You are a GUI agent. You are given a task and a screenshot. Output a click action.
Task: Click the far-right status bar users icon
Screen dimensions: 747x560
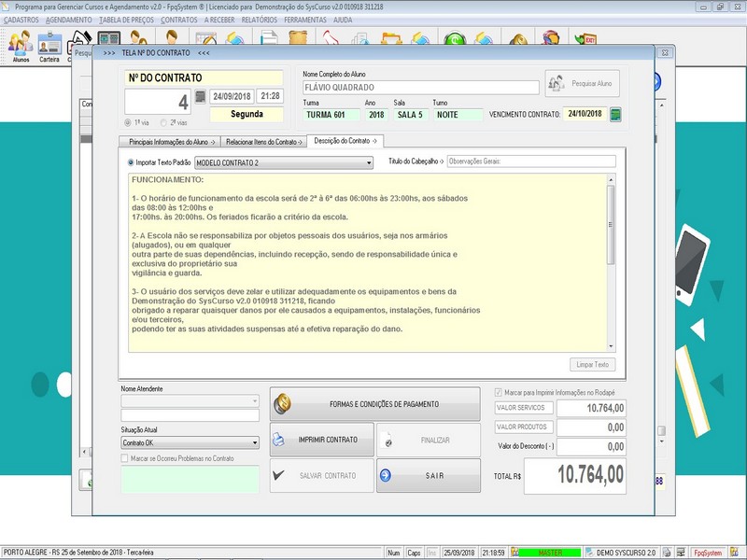pyautogui.click(x=735, y=553)
